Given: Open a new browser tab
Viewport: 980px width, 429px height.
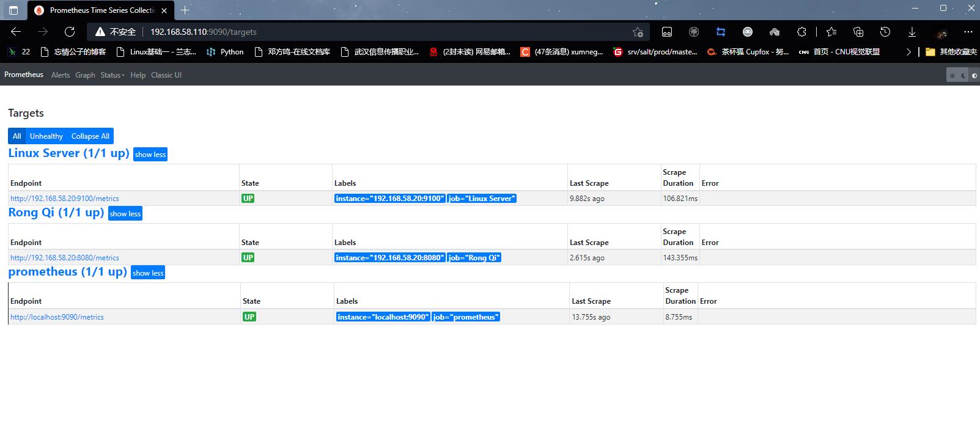Looking at the screenshot, I should click(185, 10).
